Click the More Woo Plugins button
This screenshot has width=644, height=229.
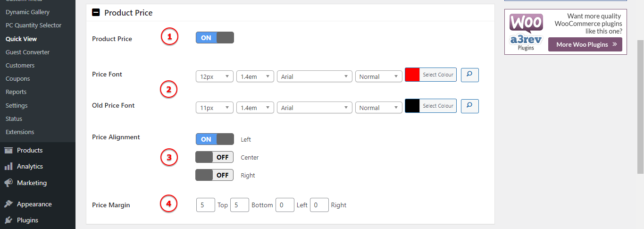point(585,44)
